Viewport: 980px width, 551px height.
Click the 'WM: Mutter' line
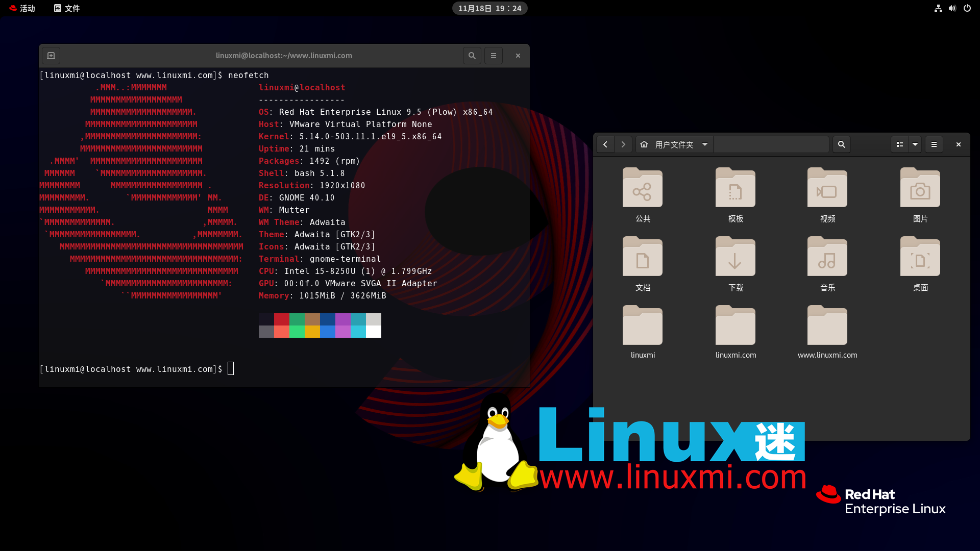click(284, 210)
